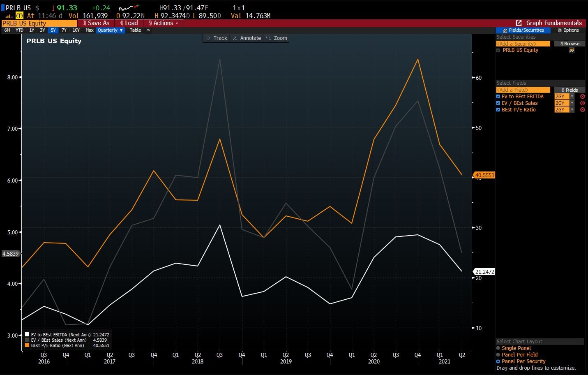588x375 pixels.
Task: Click the orange BEst P/E Ratio legend swatch
Action: pyautogui.click(x=27, y=345)
